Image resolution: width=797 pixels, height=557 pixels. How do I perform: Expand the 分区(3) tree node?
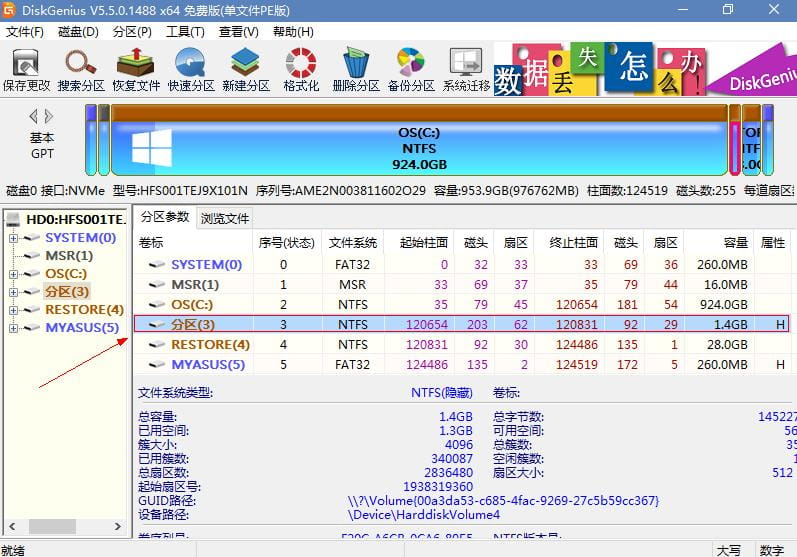point(14,292)
